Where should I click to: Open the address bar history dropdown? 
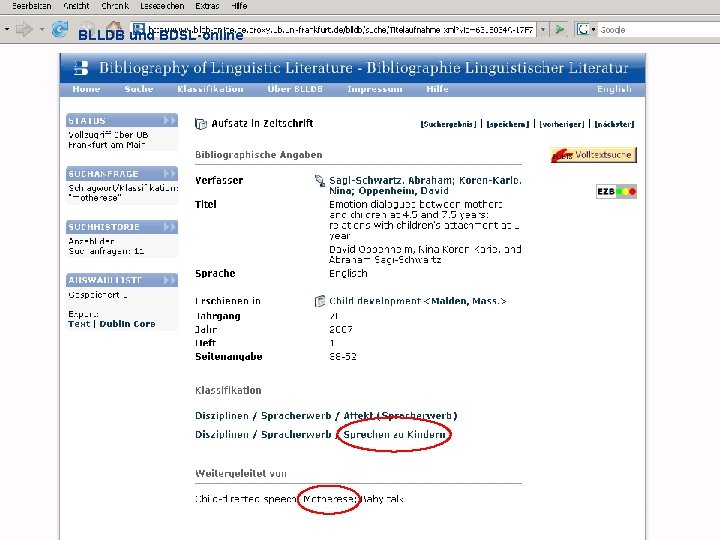(543, 30)
